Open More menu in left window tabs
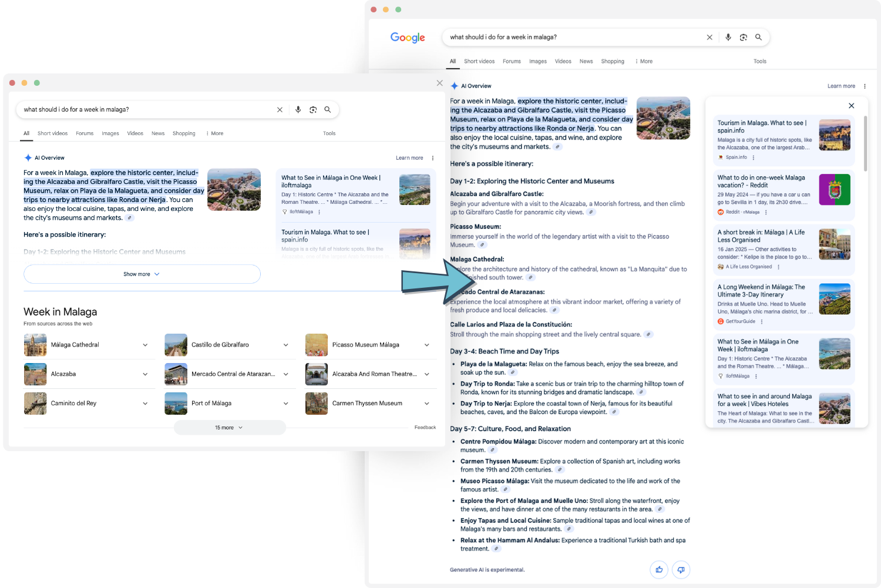The width and height of the screenshot is (881, 588). (214, 133)
